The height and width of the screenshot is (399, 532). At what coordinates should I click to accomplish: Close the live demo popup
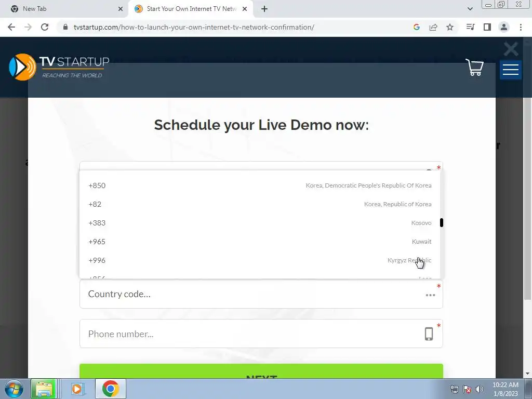click(511, 49)
